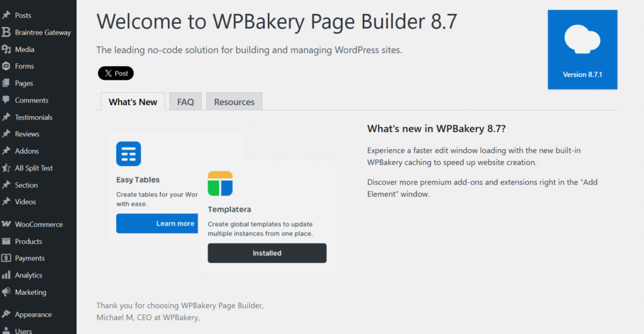Click the AB Split Test star icon
The width and height of the screenshot is (644, 334).
6,167
